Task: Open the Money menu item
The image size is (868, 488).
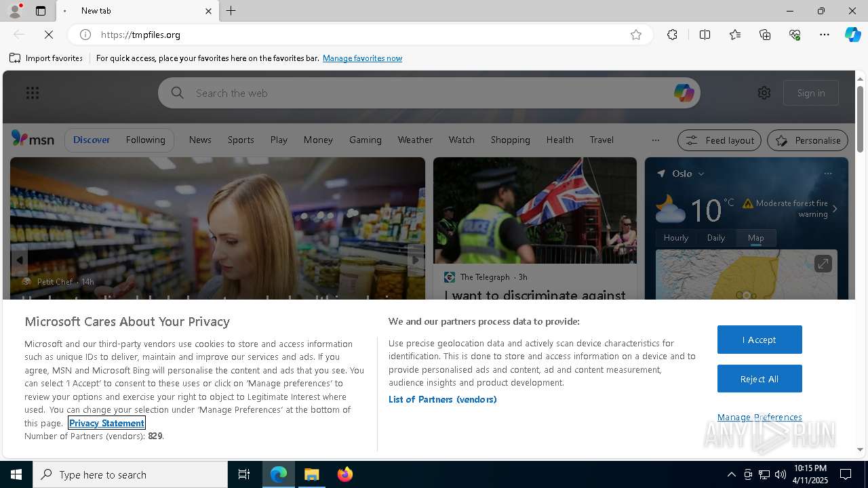Action: [x=318, y=140]
